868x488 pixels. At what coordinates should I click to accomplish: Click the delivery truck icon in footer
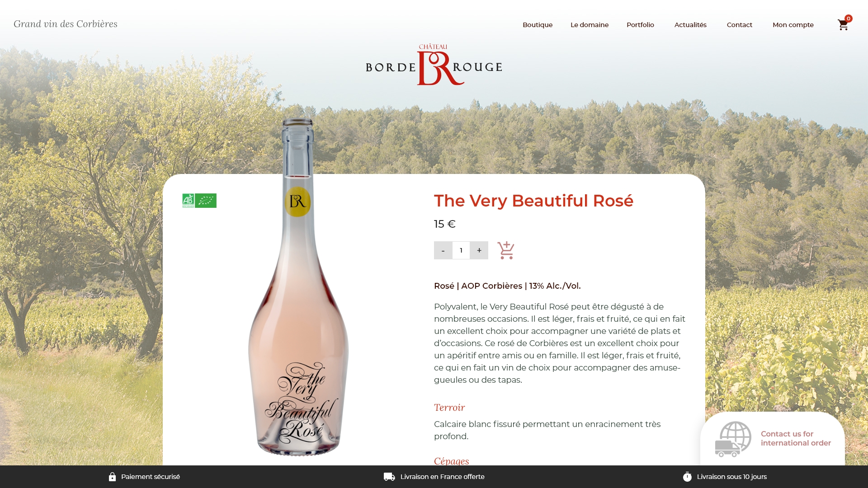coord(389,477)
